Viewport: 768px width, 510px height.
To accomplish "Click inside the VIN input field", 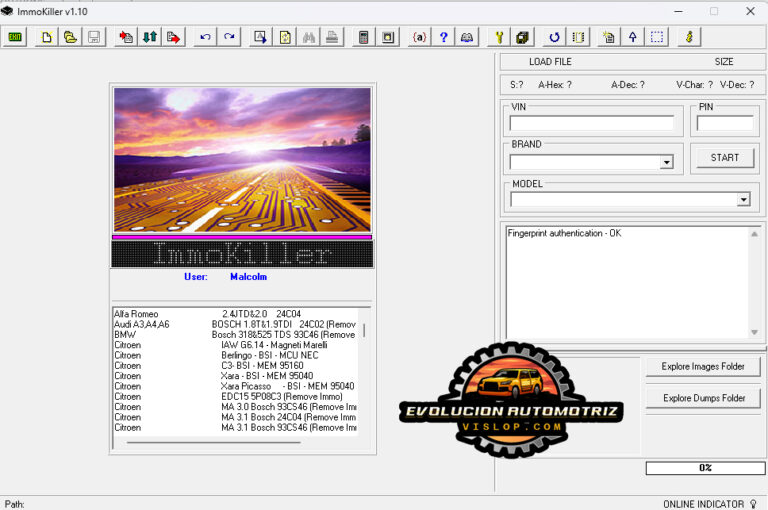I will [591, 124].
